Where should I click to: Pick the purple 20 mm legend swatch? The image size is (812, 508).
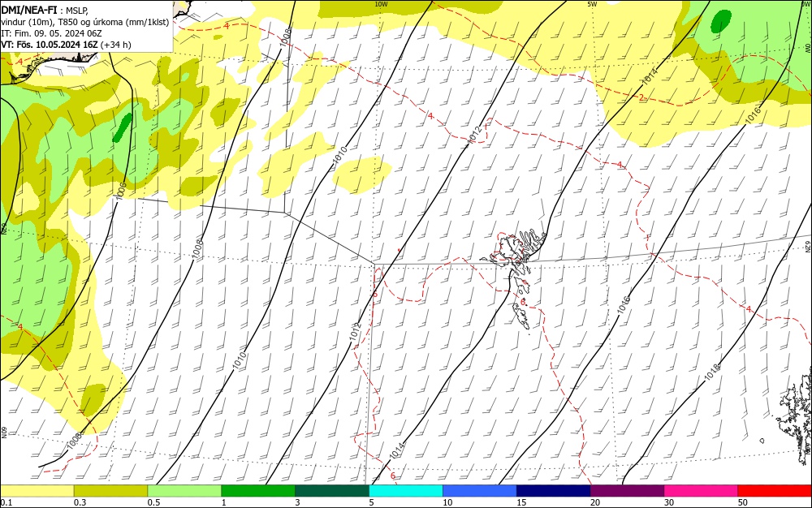point(627,491)
